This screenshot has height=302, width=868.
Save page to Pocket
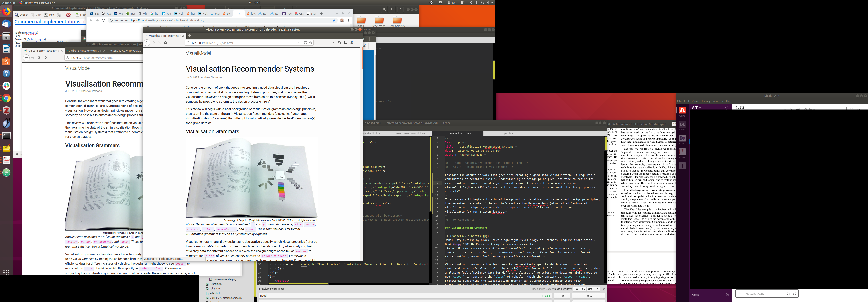pos(305,43)
